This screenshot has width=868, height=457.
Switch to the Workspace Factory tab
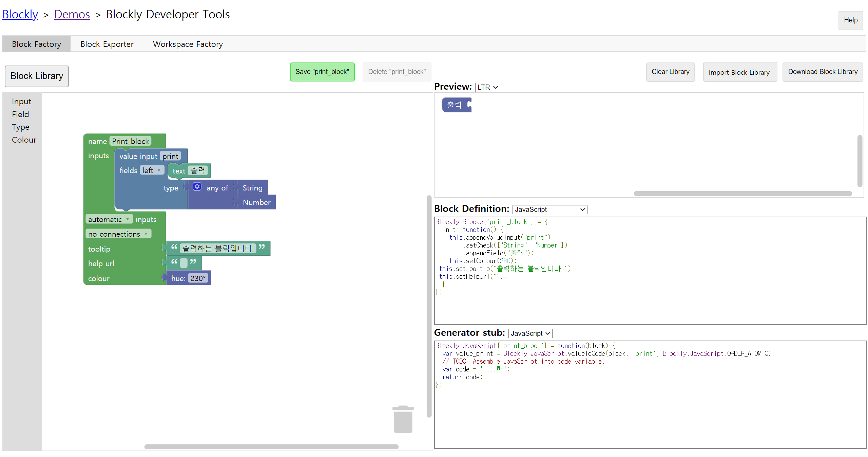click(x=188, y=44)
